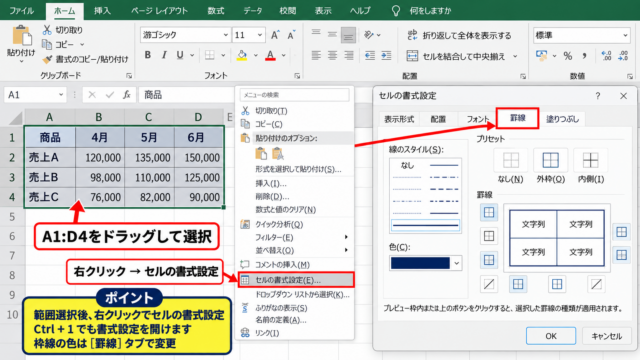Viewport: 640px width, 360px height.
Task: Click the Name Box showing A1
Action: 35,95
